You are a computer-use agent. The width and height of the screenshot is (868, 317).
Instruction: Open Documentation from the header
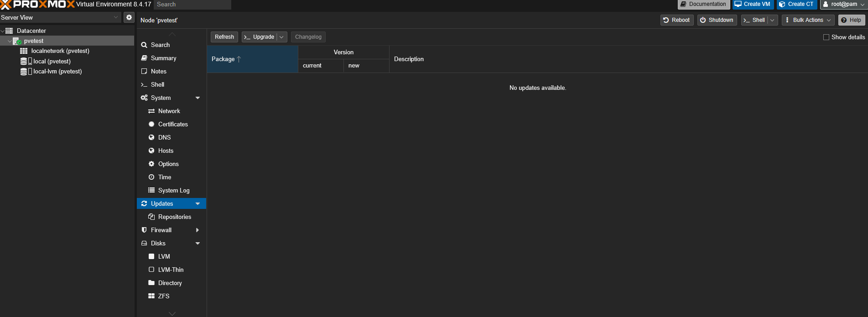pyautogui.click(x=703, y=5)
